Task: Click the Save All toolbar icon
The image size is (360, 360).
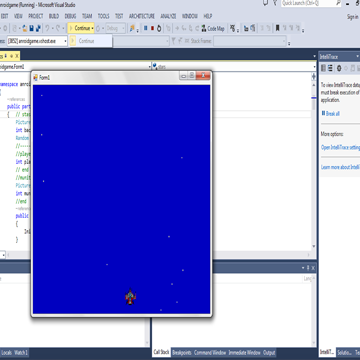Action: click(38, 28)
